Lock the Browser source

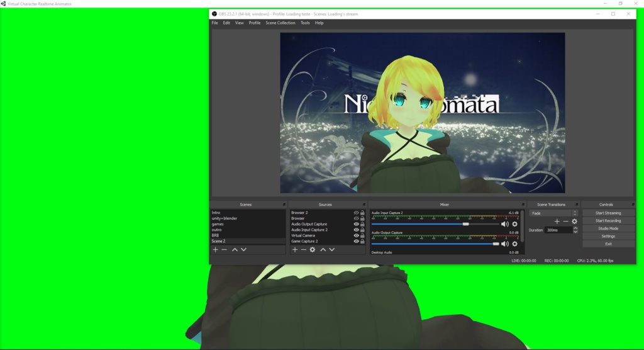[362, 218]
